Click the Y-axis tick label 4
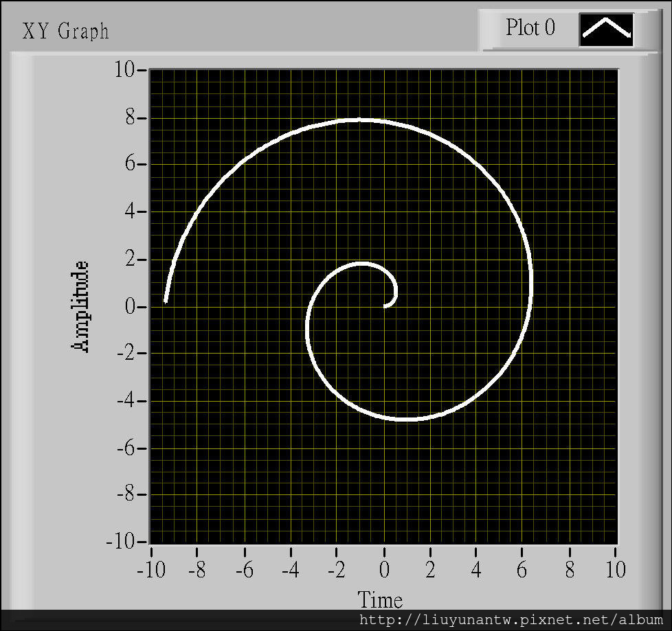 tap(131, 211)
